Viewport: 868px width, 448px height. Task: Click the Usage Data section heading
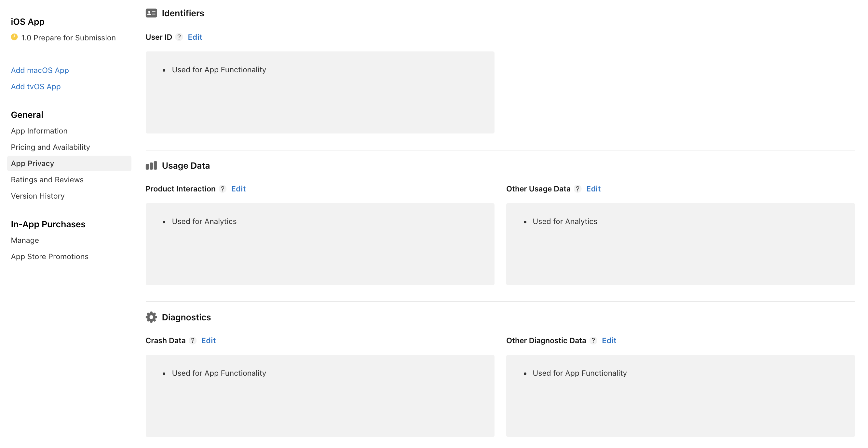coord(186,165)
